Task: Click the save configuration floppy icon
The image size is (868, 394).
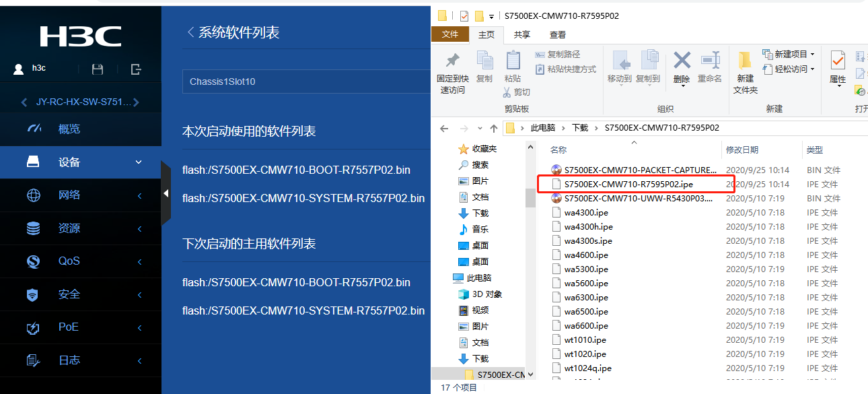Action: 98,69
